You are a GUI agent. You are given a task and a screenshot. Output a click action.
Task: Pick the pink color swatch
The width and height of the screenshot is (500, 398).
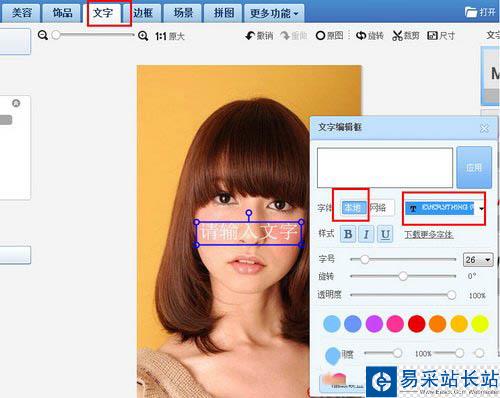click(x=395, y=324)
